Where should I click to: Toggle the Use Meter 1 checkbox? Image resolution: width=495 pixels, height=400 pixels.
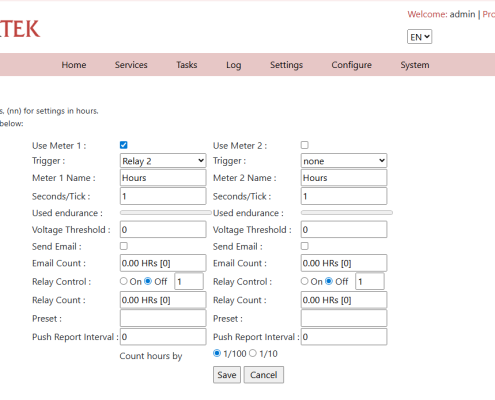(x=124, y=145)
